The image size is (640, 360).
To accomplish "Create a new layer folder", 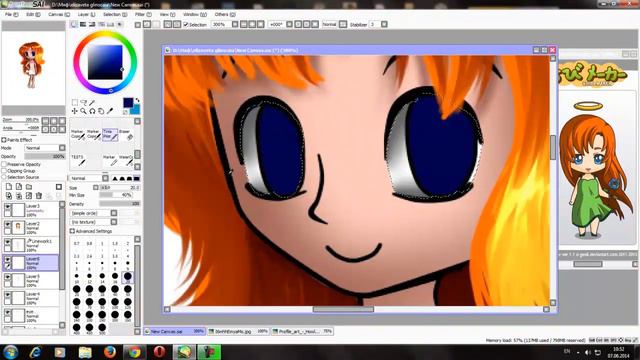I will pos(29,187).
